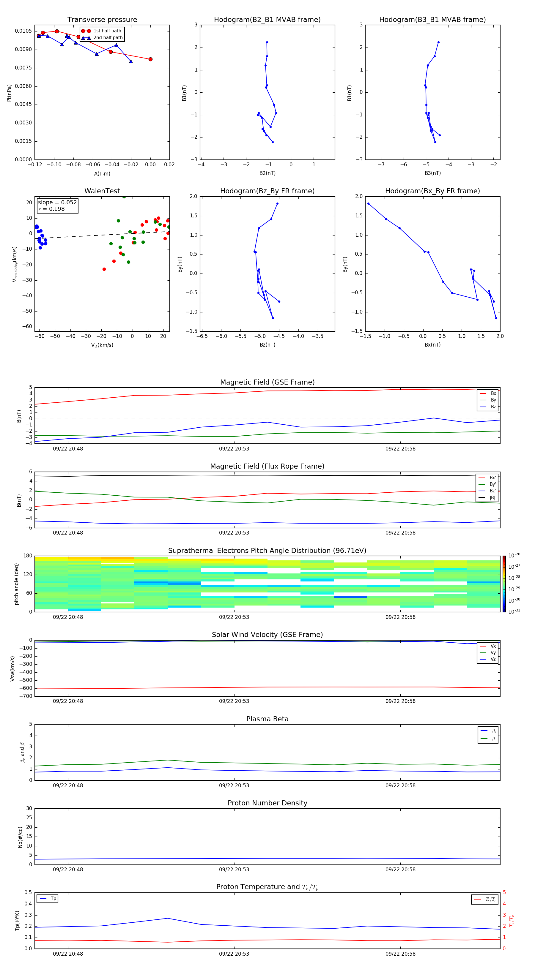Click the 'Hodogram(Bx_By FR frame)' title
The width and height of the screenshot is (535, 980).
(432, 191)
